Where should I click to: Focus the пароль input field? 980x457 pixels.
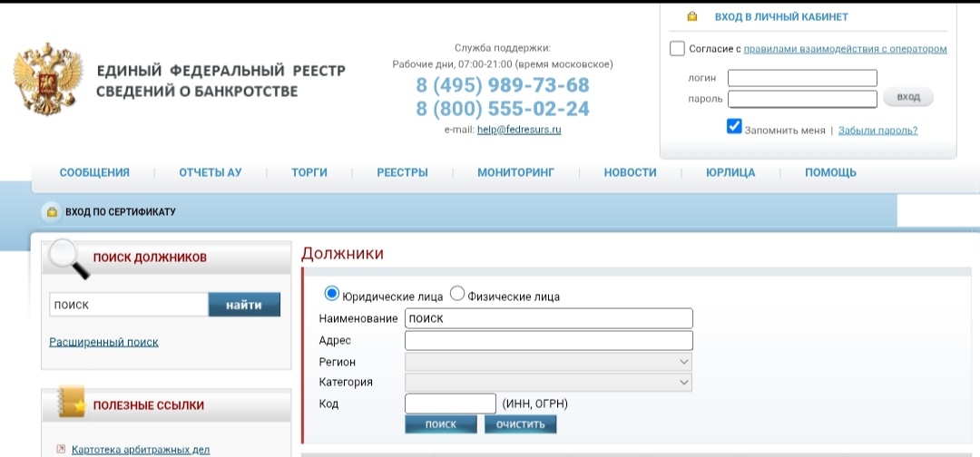(802, 99)
